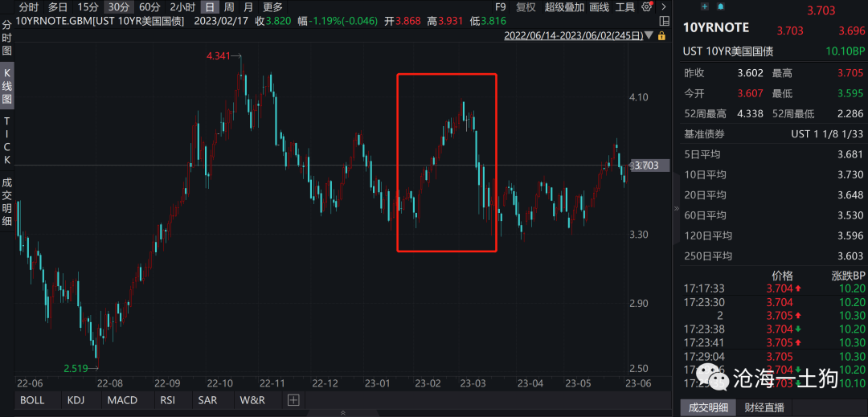Enable MACD indicator
This screenshot has height=417, width=868.
pyautogui.click(x=122, y=400)
